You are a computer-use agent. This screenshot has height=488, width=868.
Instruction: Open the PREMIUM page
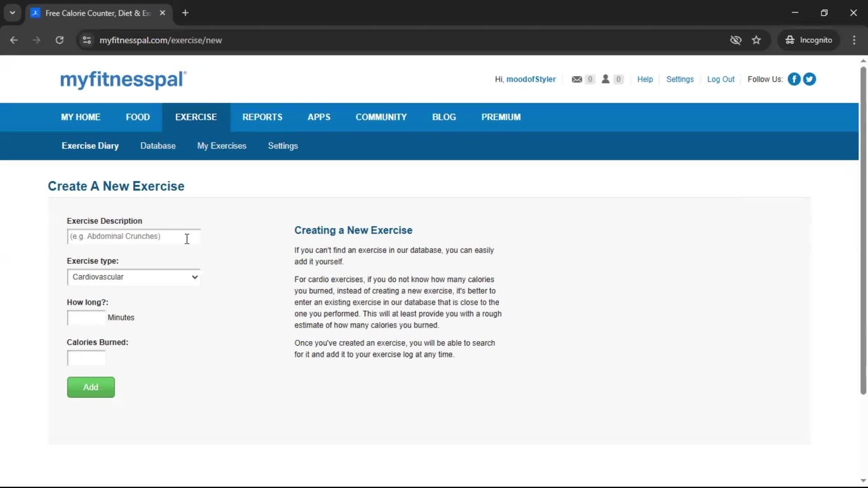point(501,117)
